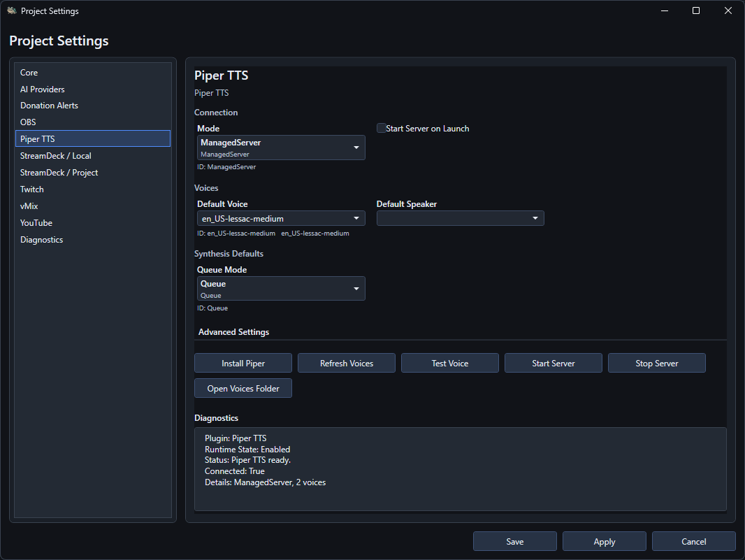Click the Apply button
Image resolution: width=745 pixels, height=560 pixels.
point(605,541)
